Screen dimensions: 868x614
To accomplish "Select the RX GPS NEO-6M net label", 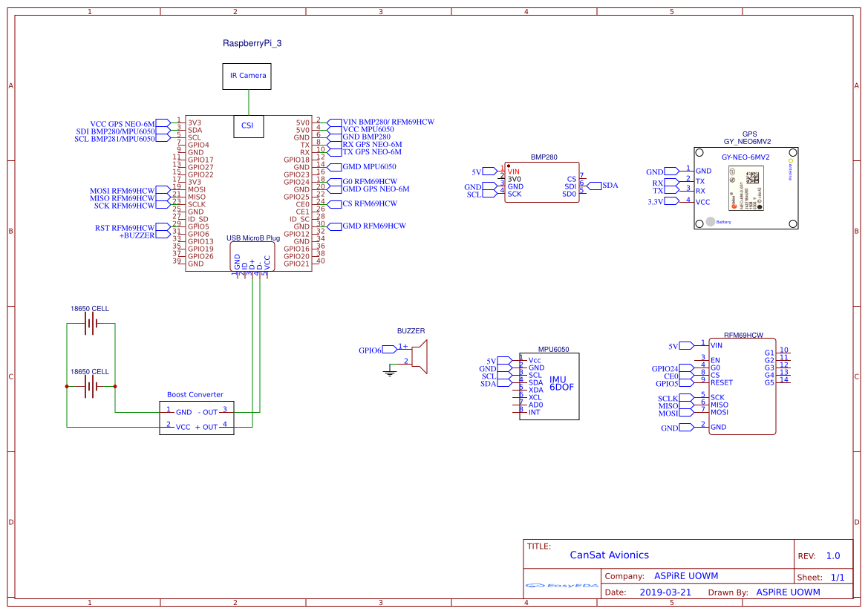I will click(x=373, y=145).
